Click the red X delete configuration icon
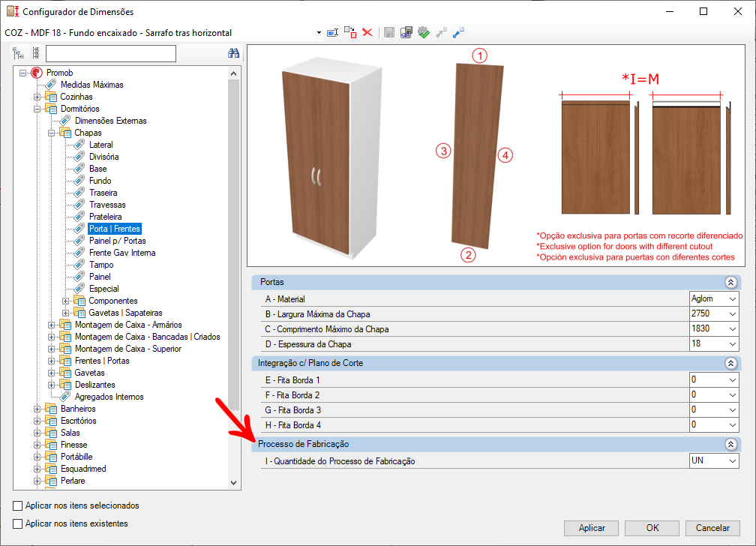This screenshot has width=756, height=546. [x=367, y=32]
